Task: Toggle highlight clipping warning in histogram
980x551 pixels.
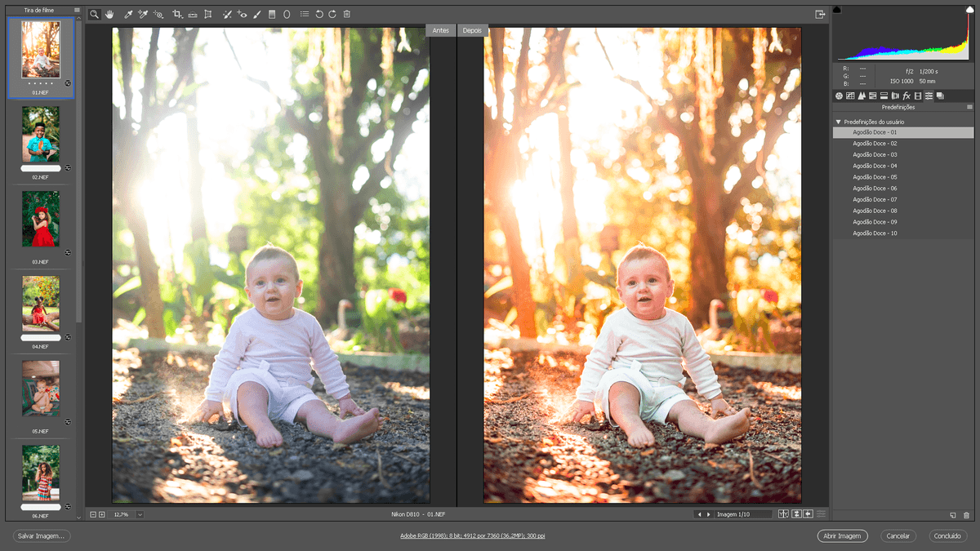Action: click(x=970, y=9)
